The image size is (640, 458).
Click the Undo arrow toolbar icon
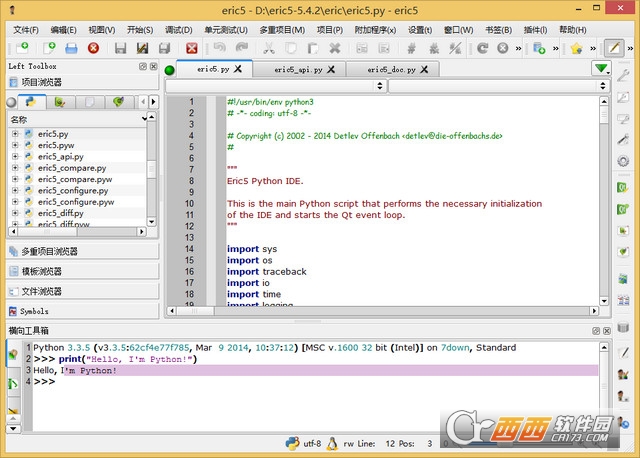click(219, 48)
